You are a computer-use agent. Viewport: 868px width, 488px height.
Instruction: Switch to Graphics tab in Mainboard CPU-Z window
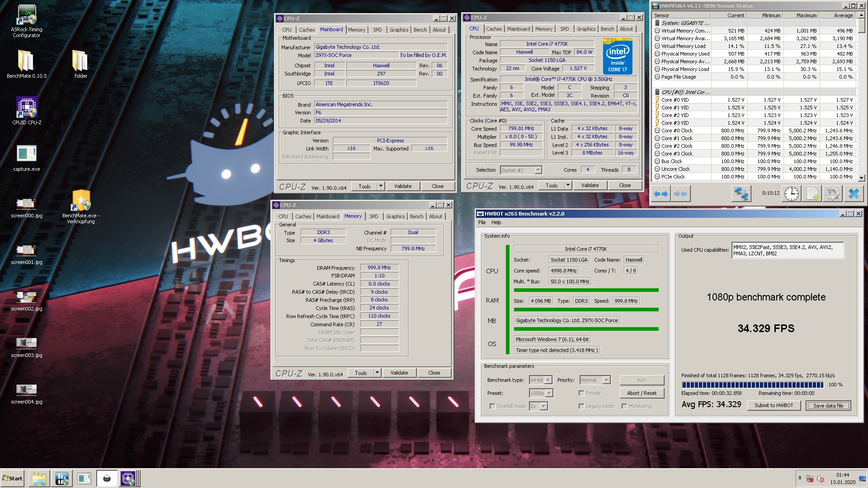click(399, 30)
